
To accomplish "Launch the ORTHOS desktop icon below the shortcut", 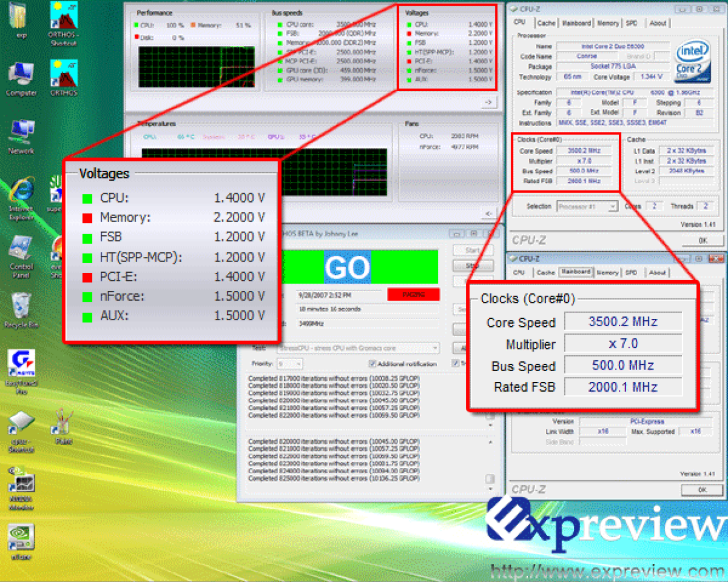I will [x=64, y=77].
